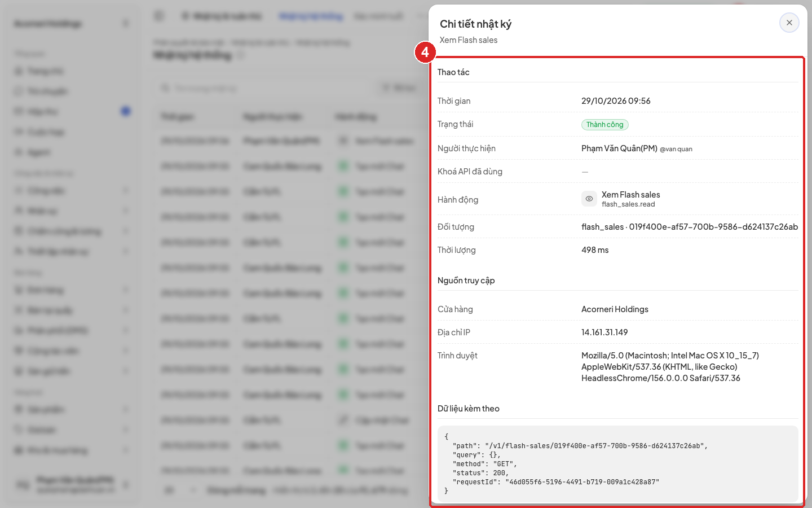Click the Mozilla/5.0 browser user agent text
The image size is (812, 508).
(670, 367)
